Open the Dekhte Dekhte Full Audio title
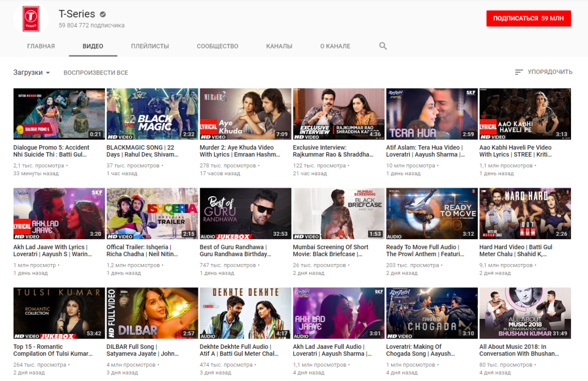Viewport: 588px width, 381px height. pos(239,350)
